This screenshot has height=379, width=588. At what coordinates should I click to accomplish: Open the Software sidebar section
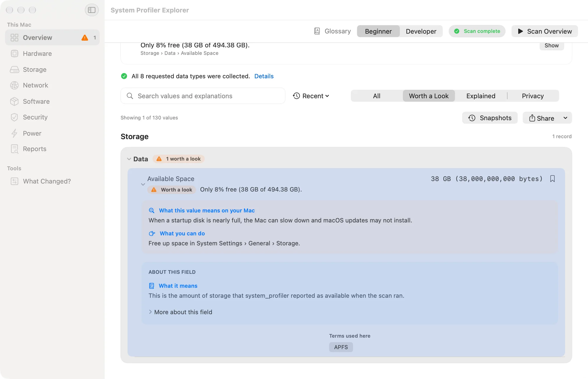[x=52, y=101]
